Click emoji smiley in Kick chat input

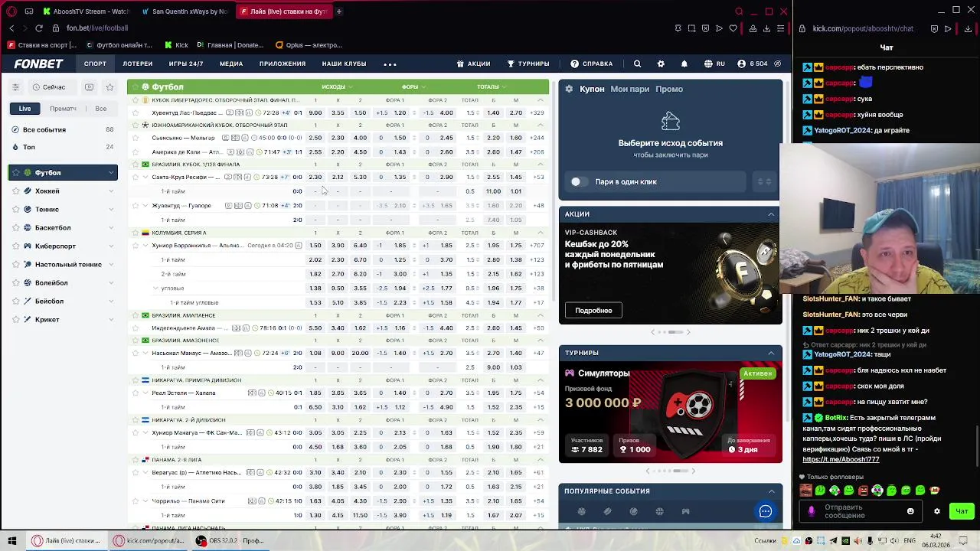[910, 511]
